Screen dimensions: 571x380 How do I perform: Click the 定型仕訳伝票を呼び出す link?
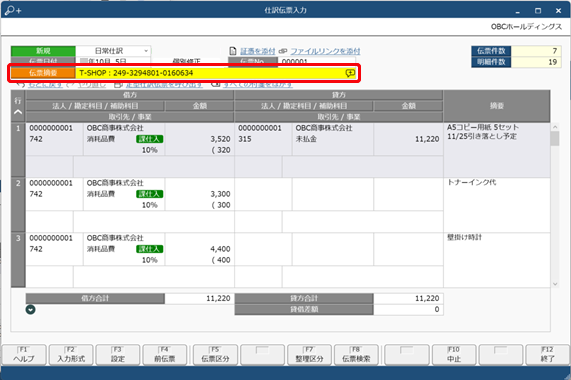tap(164, 85)
